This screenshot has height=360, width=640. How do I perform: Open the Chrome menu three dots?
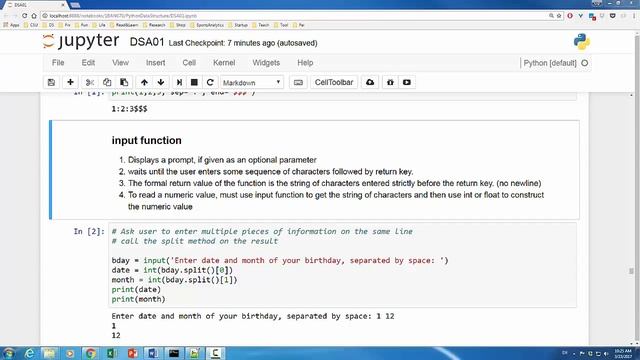[x=634, y=16]
